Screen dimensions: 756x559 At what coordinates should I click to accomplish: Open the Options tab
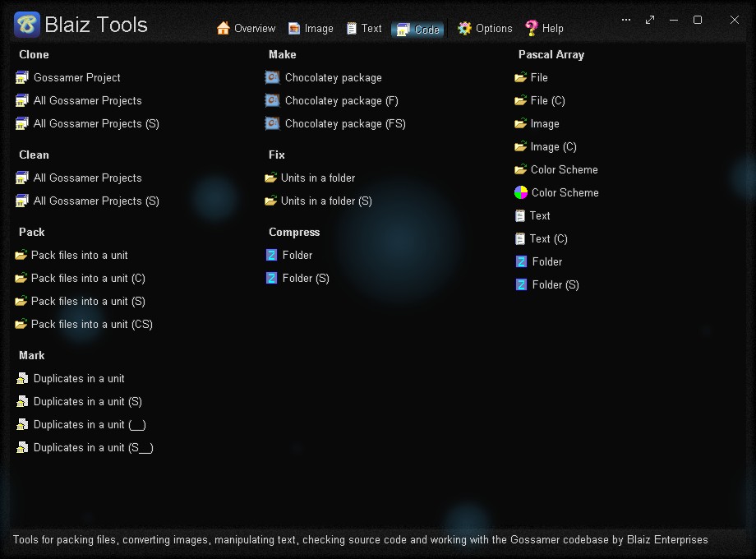pyautogui.click(x=485, y=29)
